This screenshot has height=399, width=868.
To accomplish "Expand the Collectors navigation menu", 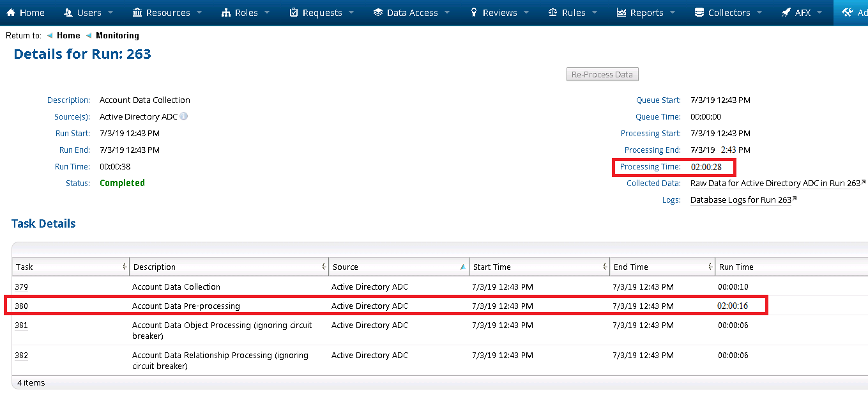I will click(728, 13).
